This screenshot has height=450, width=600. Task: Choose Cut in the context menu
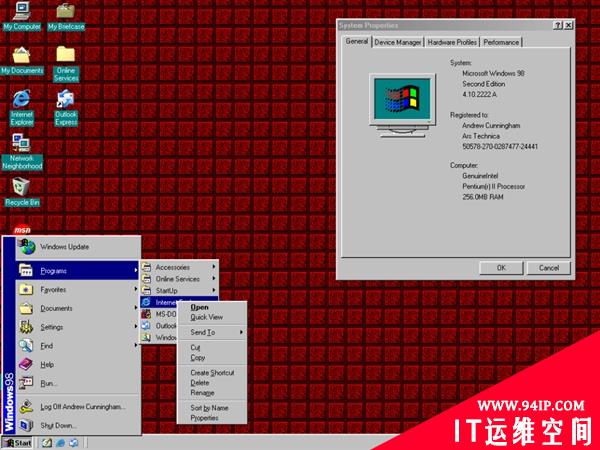(x=212, y=347)
